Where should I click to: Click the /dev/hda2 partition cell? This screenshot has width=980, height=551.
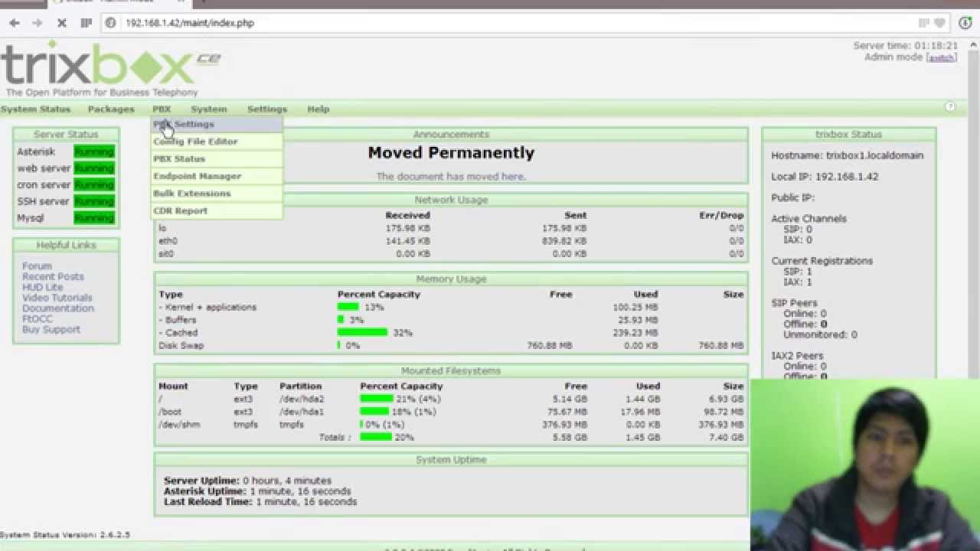(x=302, y=399)
